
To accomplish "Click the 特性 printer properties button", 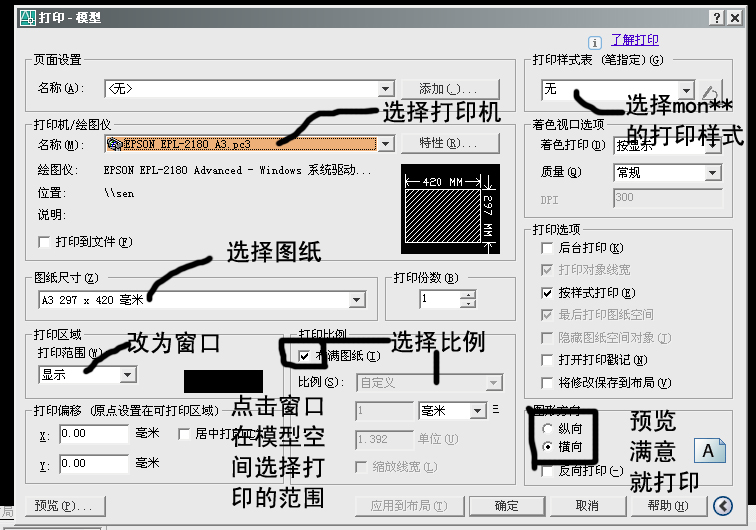I will [x=450, y=143].
